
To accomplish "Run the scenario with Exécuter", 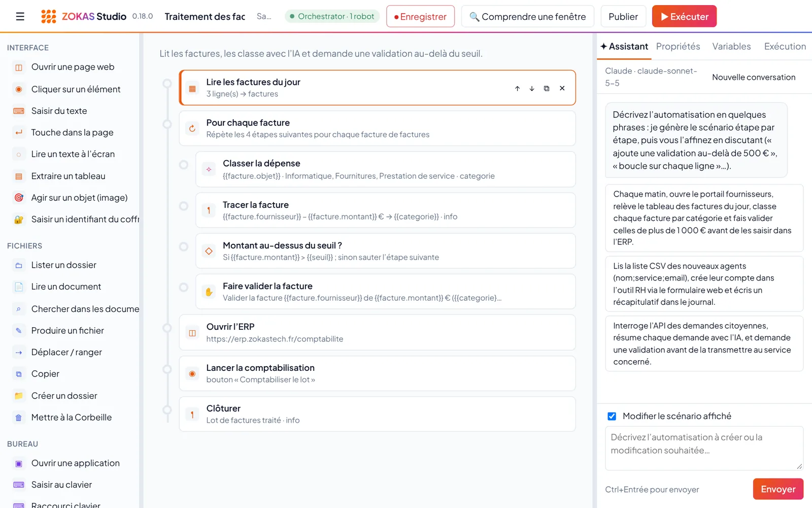I will click(x=684, y=16).
